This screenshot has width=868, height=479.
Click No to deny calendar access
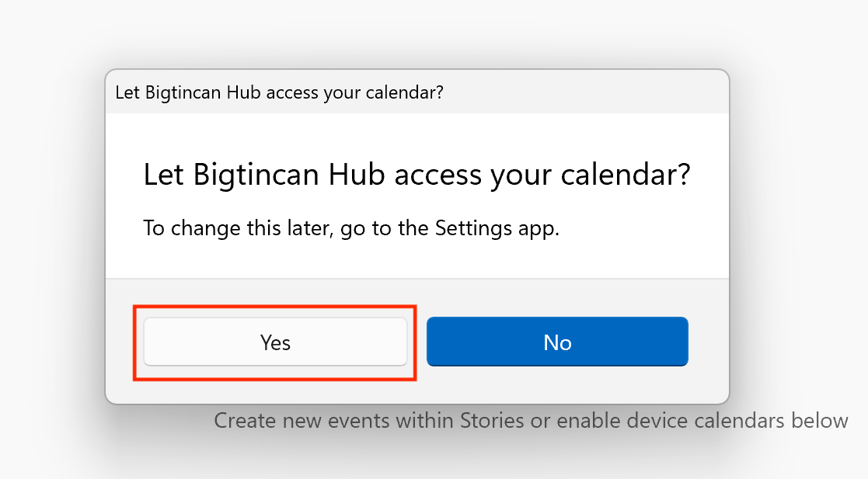pyautogui.click(x=557, y=342)
